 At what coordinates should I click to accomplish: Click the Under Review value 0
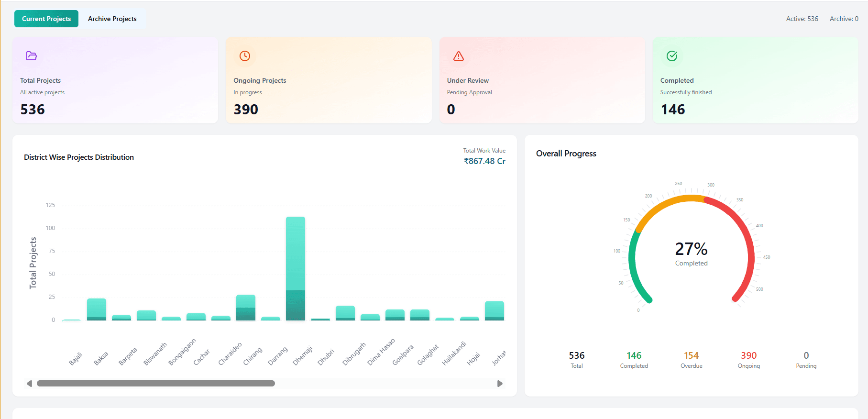tap(451, 110)
